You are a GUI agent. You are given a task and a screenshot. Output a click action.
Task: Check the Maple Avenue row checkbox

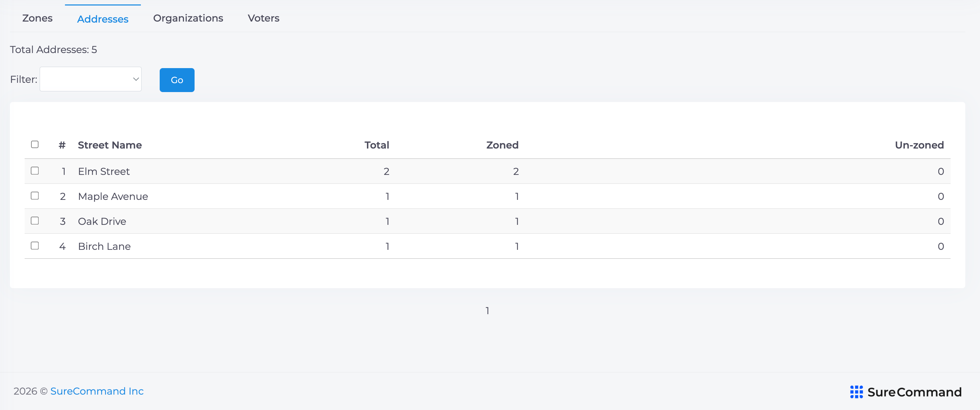pos(35,196)
